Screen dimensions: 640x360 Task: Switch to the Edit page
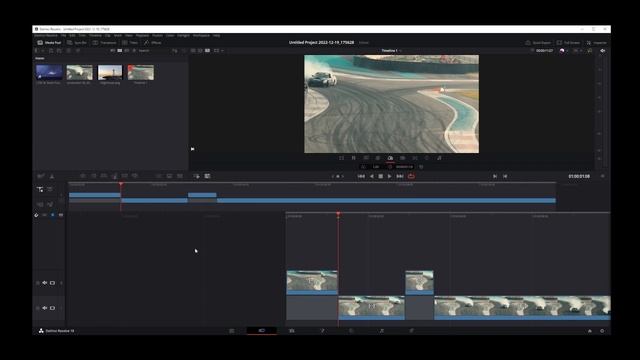292,331
